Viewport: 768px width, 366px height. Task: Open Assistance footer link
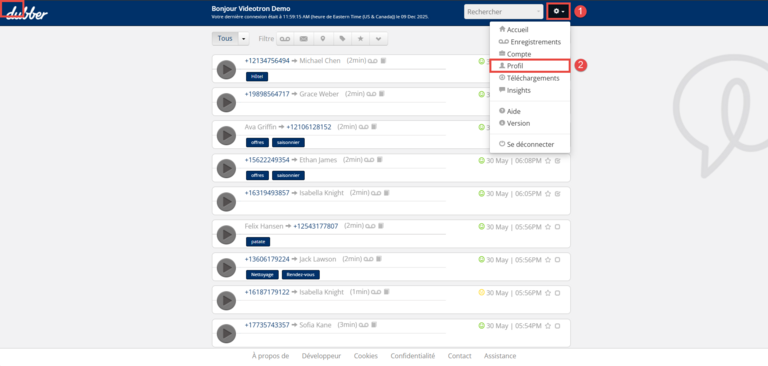pyautogui.click(x=500, y=356)
